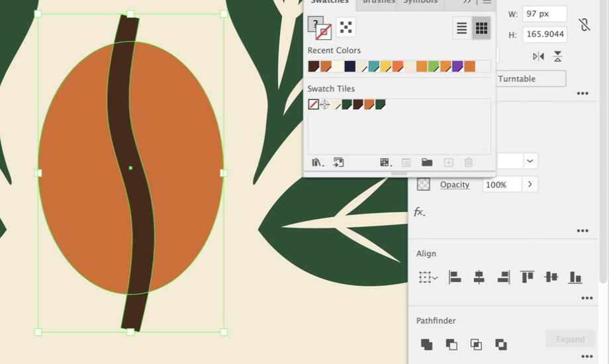Switch swatches to list view
Viewport: 609px width, 364px height.
point(462,28)
